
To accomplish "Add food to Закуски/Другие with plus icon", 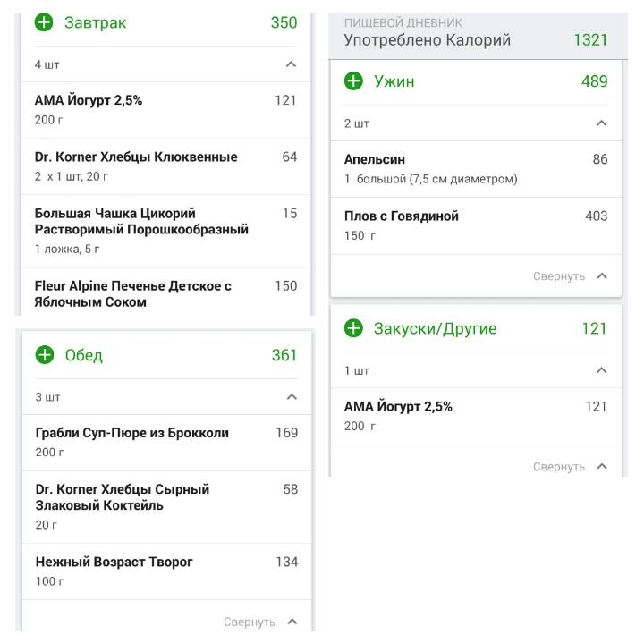I will pyautogui.click(x=353, y=328).
